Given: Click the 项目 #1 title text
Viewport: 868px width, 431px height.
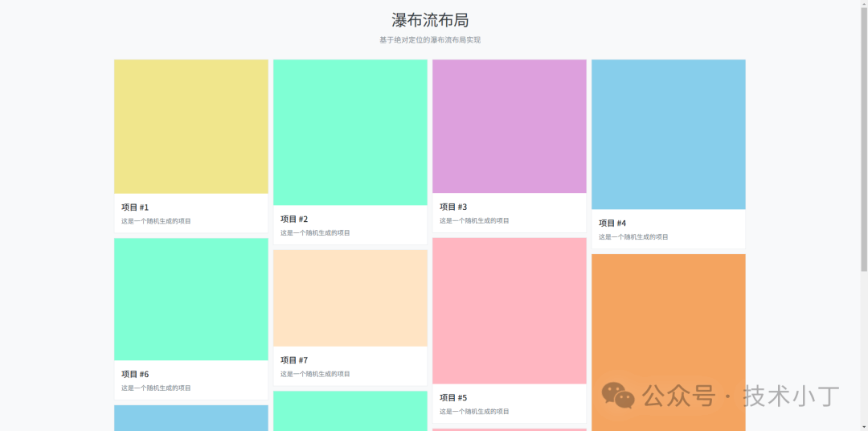Looking at the screenshot, I should tap(135, 207).
